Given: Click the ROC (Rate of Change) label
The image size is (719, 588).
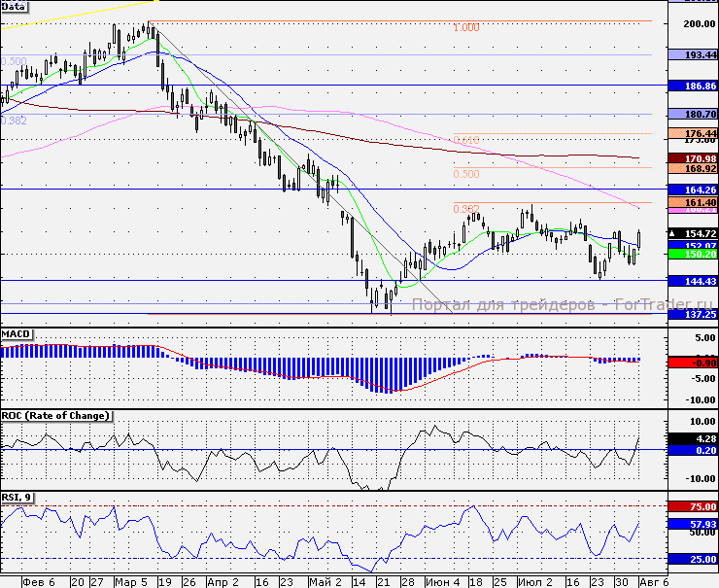Looking at the screenshot, I should [55, 416].
